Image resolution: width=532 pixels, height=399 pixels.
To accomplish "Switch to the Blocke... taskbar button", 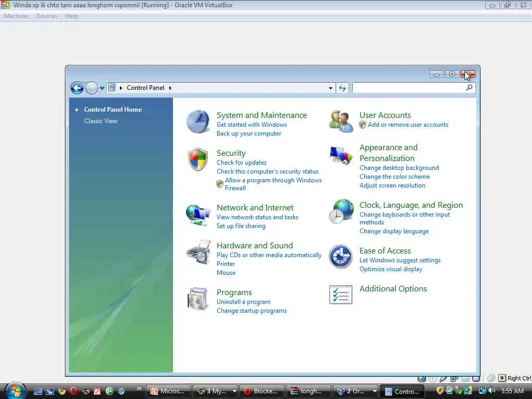I will point(262,391).
